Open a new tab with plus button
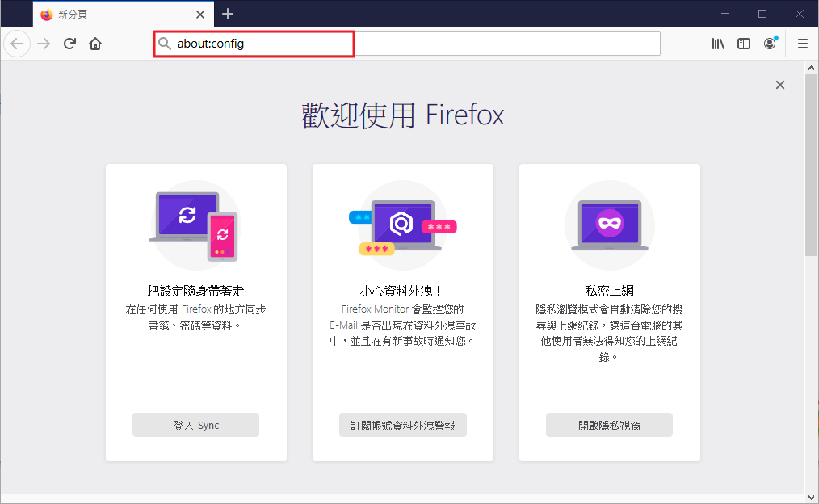Image resolution: width=819 pixels, height=504 pixels. pyautogui.click(x=228, y=14)
